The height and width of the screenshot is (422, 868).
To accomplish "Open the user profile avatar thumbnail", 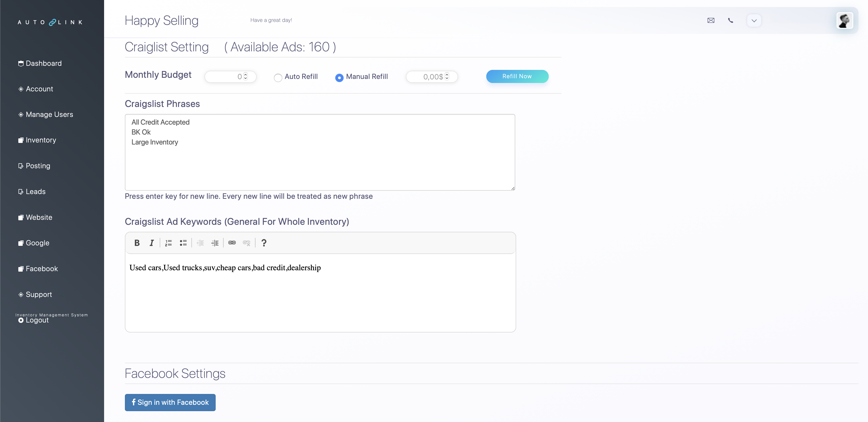I will coord(844,21).
